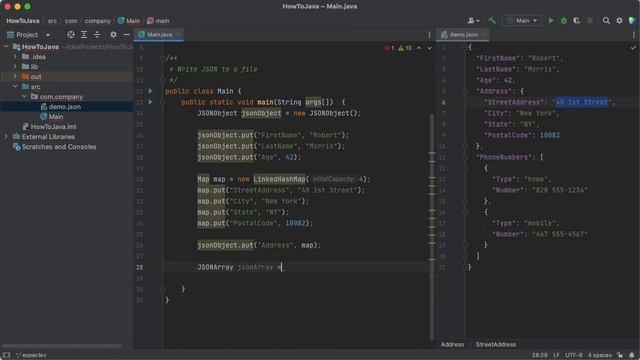
Task: Open the Main run configuration dropdown
Action: click(522, 20)
